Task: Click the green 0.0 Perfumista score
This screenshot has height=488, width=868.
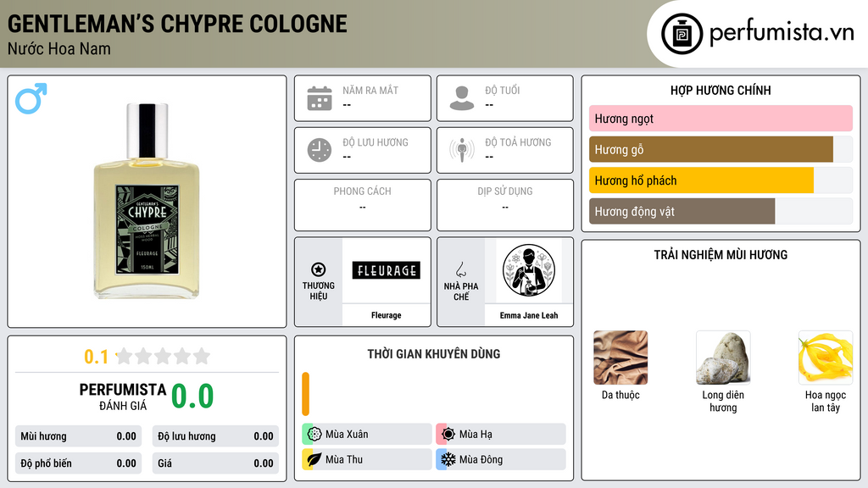Action: click(192, 396)
